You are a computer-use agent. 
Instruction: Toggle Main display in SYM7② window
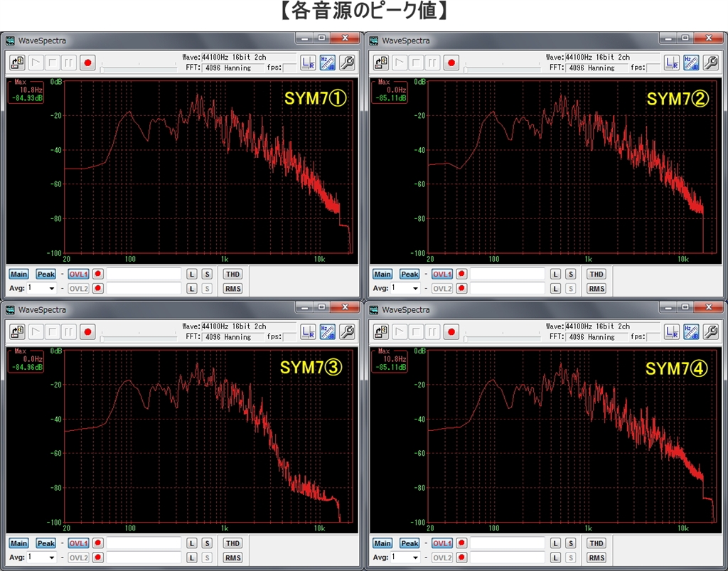coord(382,274)
